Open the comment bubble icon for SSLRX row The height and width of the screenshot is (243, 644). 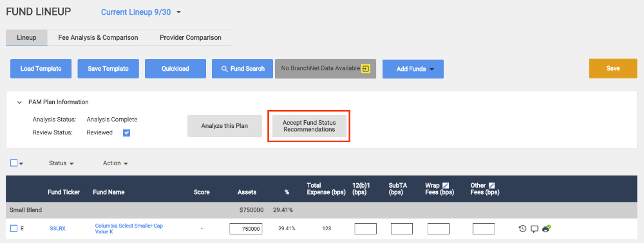click(535, 229)
